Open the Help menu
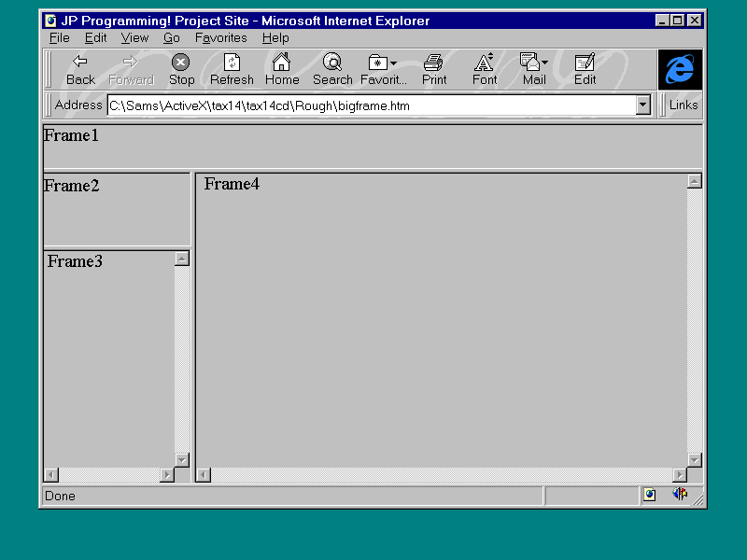This screenshot has height=560, width=747. tap(275, 38)
